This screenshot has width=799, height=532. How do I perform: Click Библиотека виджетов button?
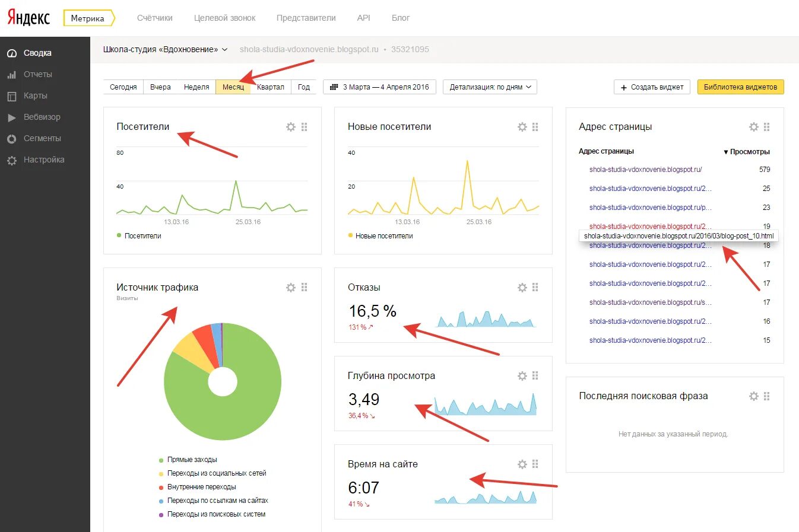pyautogui.click(x=740, y=87)
